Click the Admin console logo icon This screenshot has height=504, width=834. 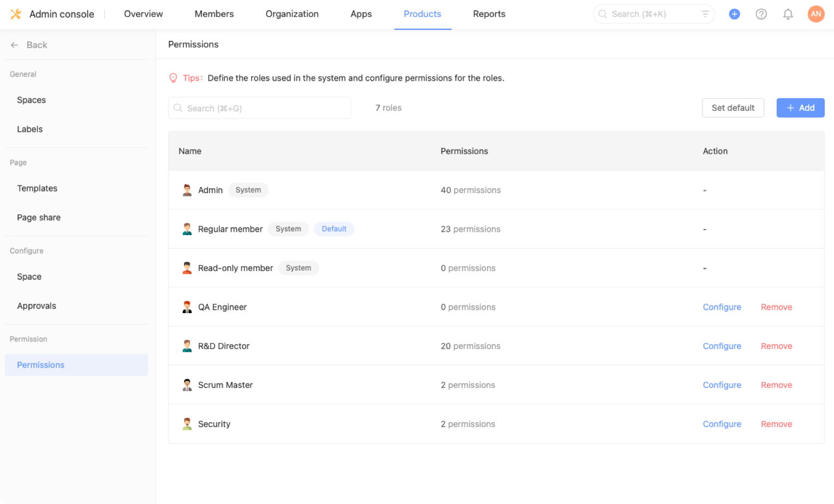(x=16, y=14)
